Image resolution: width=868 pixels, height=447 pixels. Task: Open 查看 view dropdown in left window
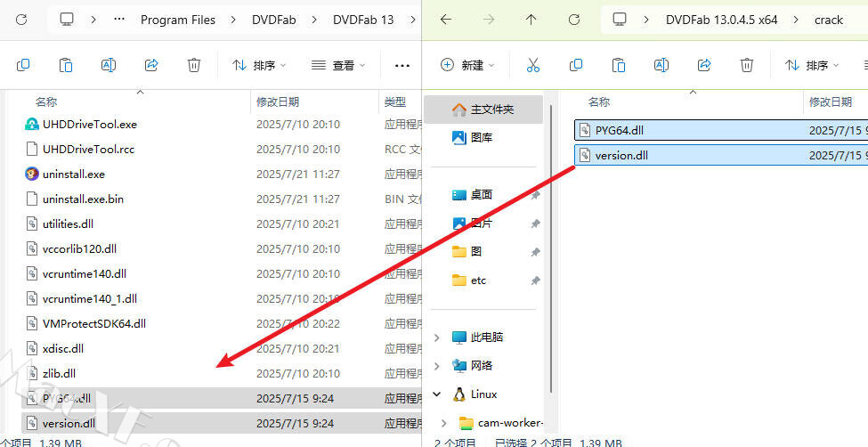coord(338,65)
